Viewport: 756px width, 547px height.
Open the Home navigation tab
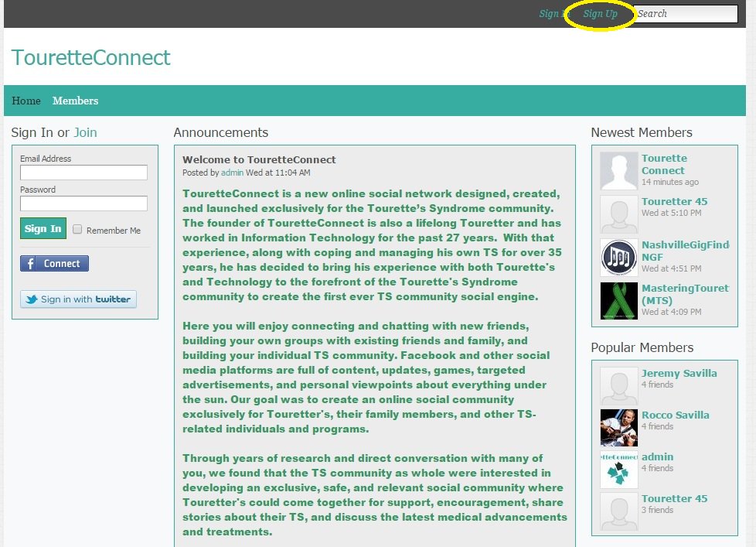pyautogui.click(x=26, y=101)
